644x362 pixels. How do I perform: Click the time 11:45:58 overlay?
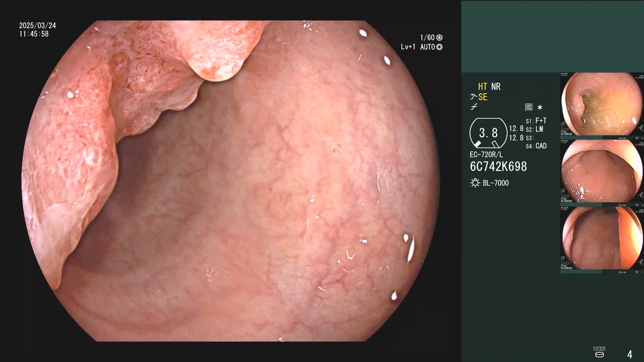[x=34, y=34]
